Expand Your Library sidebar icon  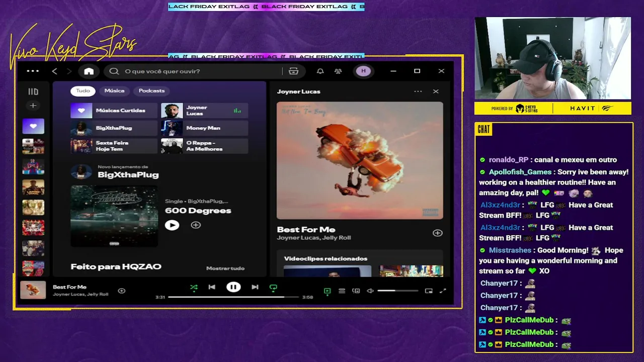(x=33, y=92)
